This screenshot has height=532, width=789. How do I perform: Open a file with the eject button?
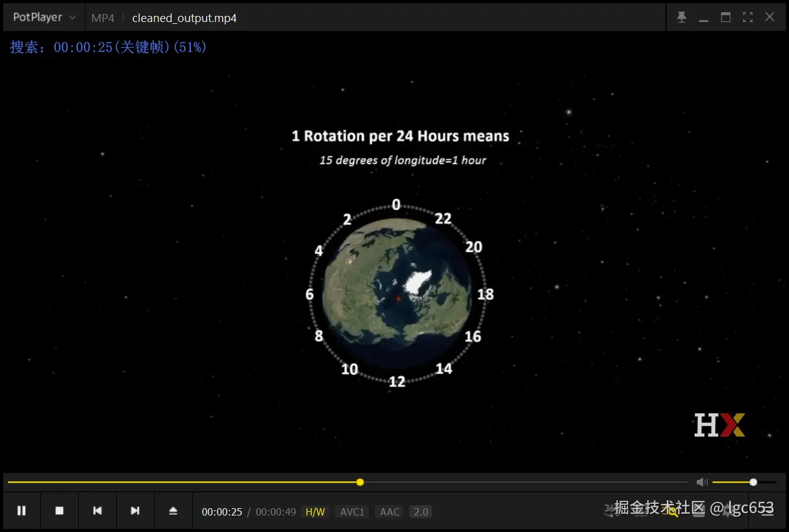173,511
